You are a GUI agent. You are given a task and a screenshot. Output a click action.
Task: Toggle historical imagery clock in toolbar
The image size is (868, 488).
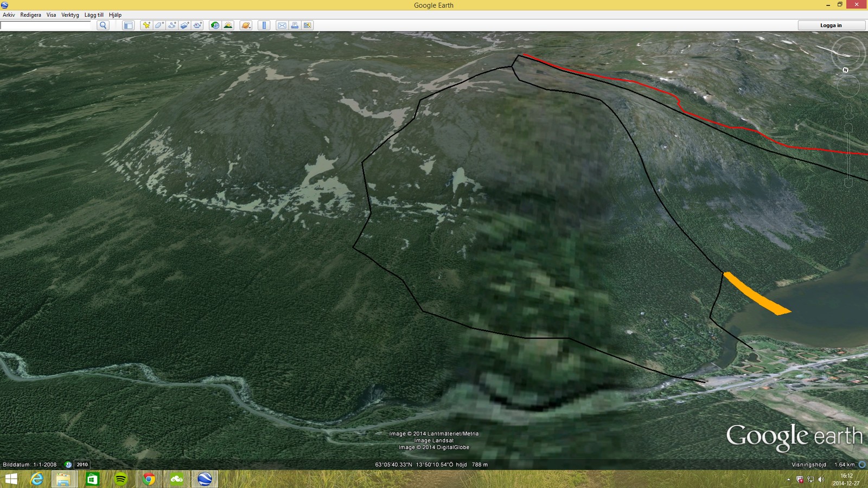click(x=215, y=25)
